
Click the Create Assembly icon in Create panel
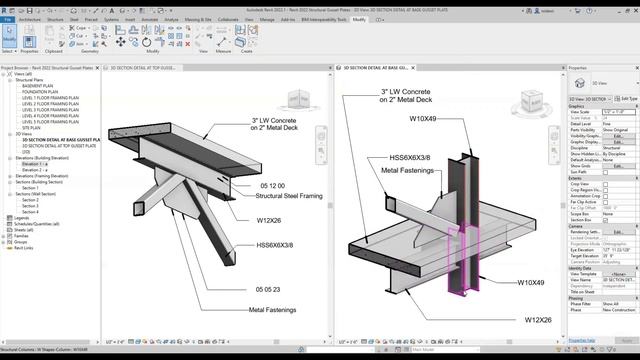(x=240, y=30)
